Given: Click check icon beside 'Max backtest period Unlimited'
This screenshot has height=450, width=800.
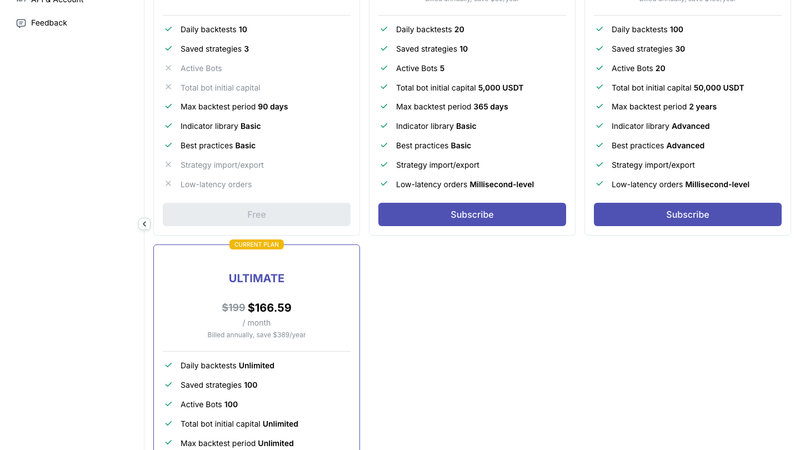Looking at the screenshot, I should pos(168,443).
